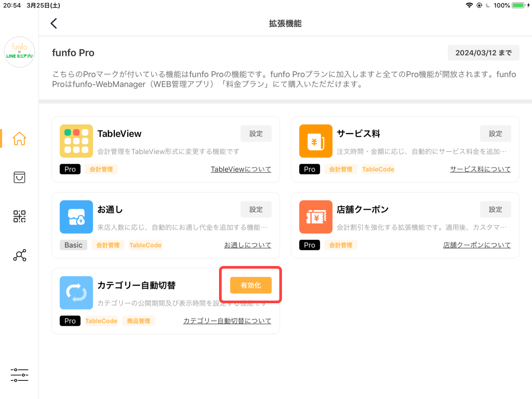
Task: Tap 商品管理 tag on カテゴリー自動切替 card
Action: coord(138,321)
